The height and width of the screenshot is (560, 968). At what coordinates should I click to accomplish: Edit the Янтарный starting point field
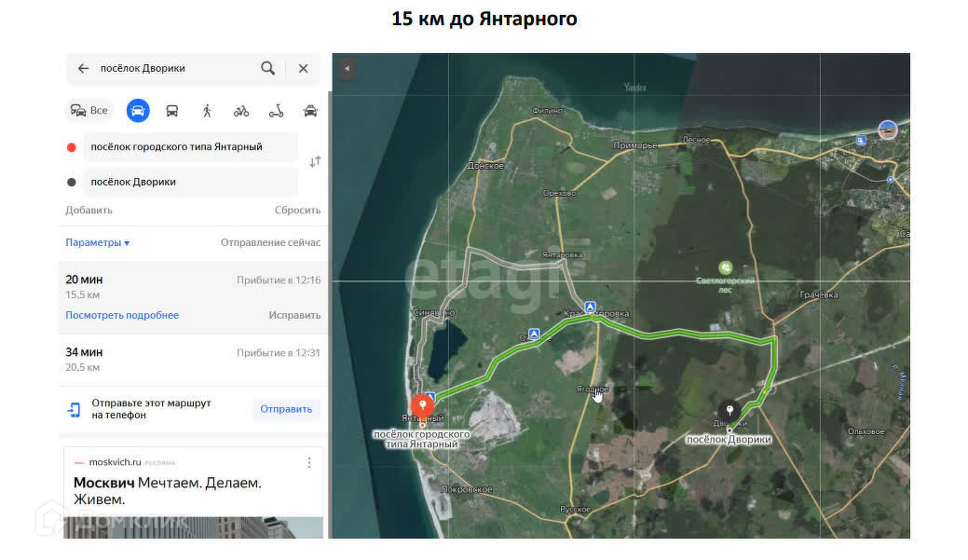(190, 146)
